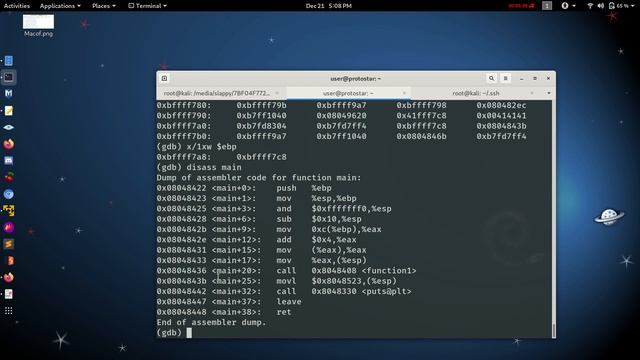Click the movl $0x8048523 line
The height and width of the screenshot is (360, 640).
click(276, 281)
